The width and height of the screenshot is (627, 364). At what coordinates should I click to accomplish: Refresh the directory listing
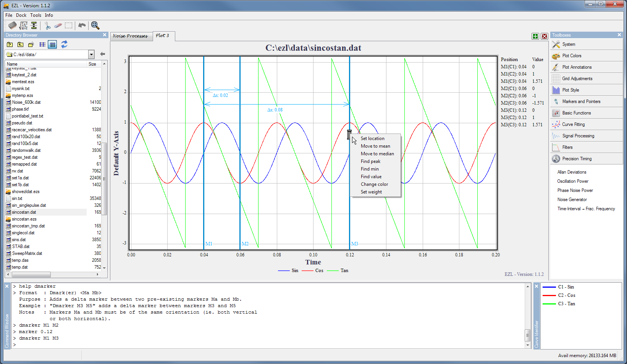tap(64, 45)
